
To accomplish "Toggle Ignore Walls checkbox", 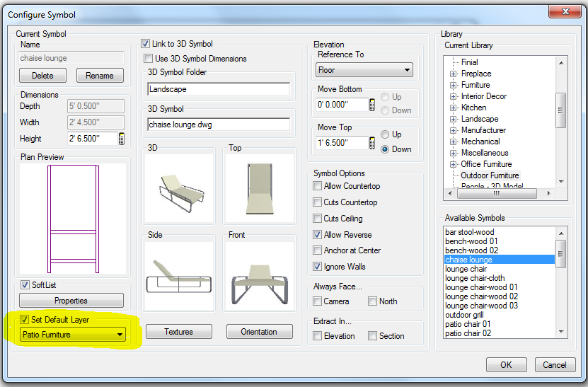I will [318, 267].
